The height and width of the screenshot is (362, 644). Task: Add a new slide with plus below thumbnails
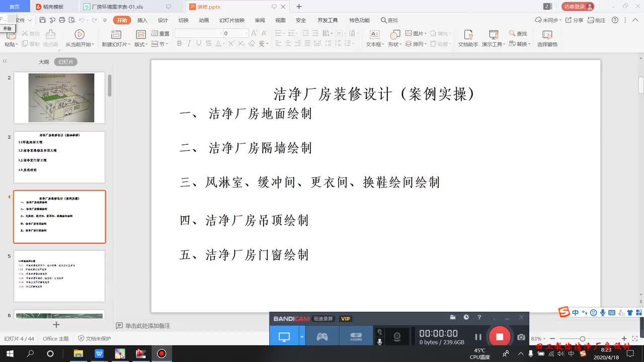click(x=56, y=325)
